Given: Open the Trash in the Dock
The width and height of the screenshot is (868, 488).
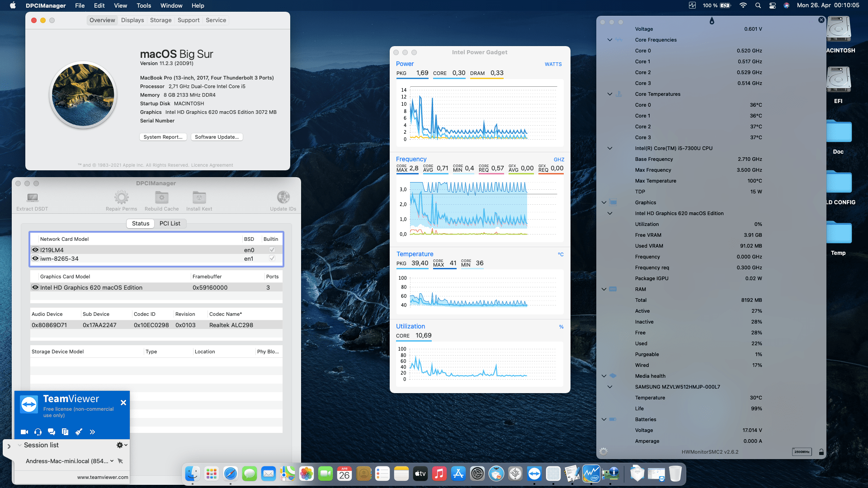Looking at the screenshot, I should (675, 474).
